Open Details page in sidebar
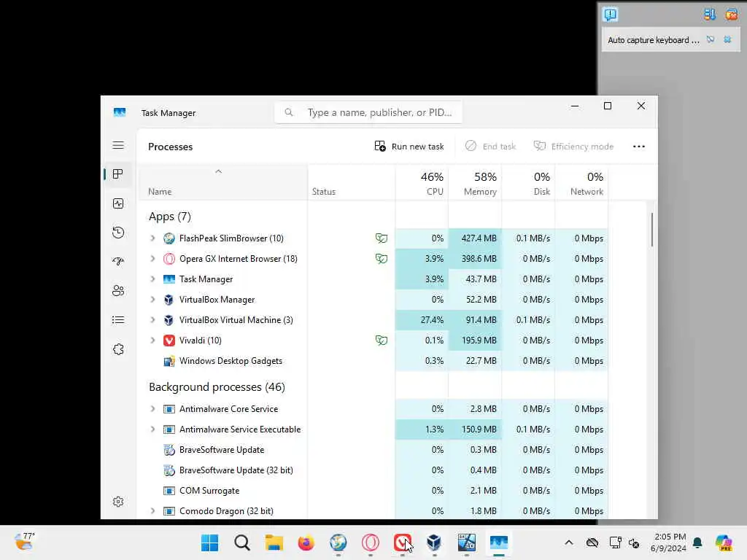The height and width of the screenshot is (560, 747). [x=118, y=320]
